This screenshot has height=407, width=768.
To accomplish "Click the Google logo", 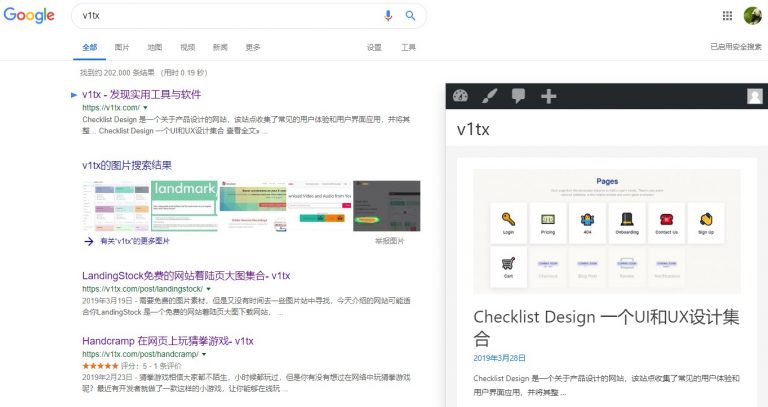I will [x=29, y=16].
